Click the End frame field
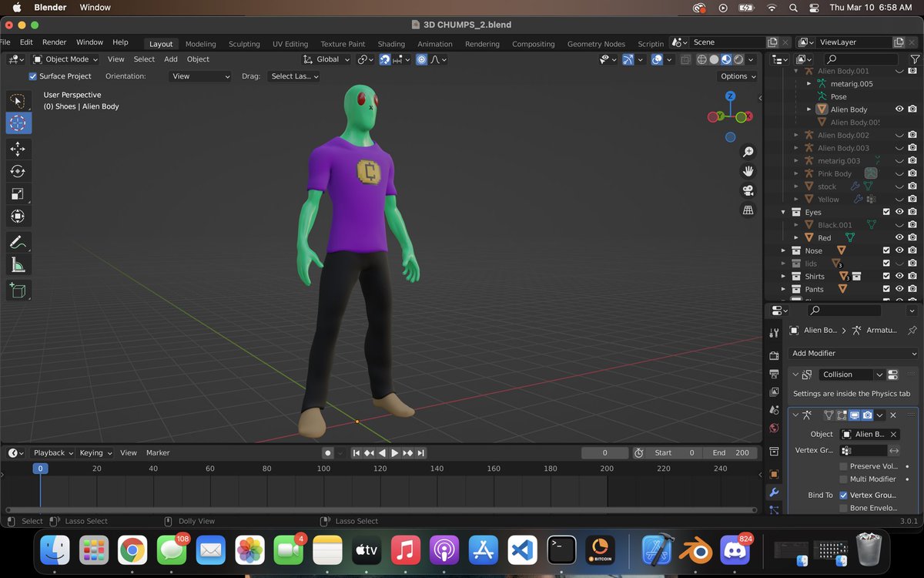 coord(731,453)
